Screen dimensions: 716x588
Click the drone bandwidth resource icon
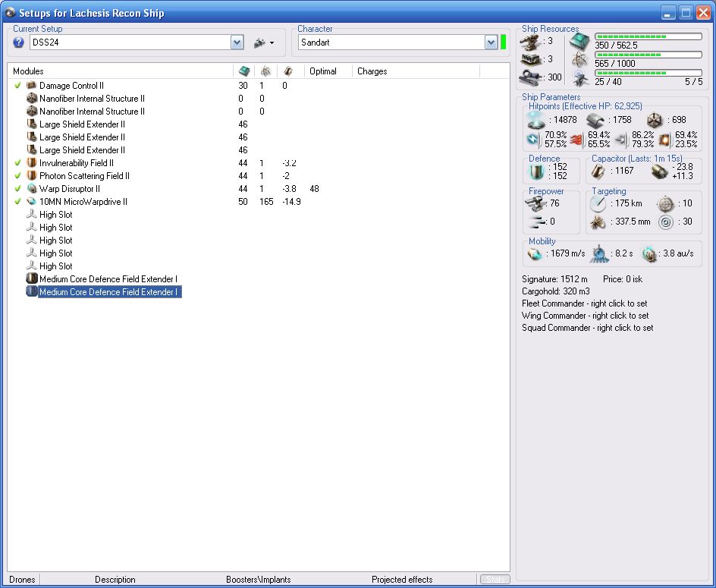point(581,77)
